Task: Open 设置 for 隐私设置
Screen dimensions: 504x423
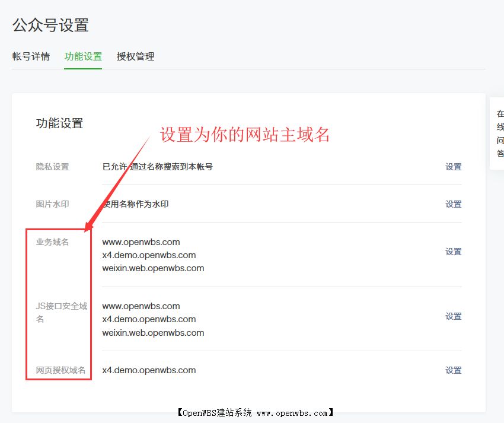Action: click(x=453, y=167)
